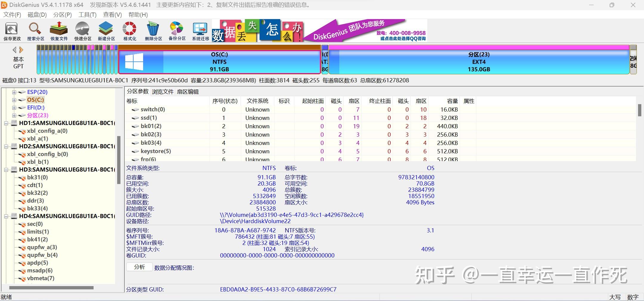
Task: Select the 搜索分区 (Search Partition) tool
Action: pos(35,31)
